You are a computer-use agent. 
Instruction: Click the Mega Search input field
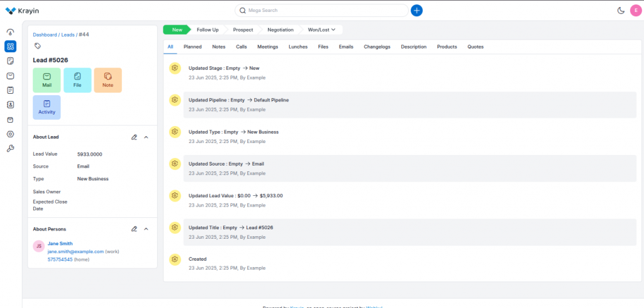click(x=321, y=10)
